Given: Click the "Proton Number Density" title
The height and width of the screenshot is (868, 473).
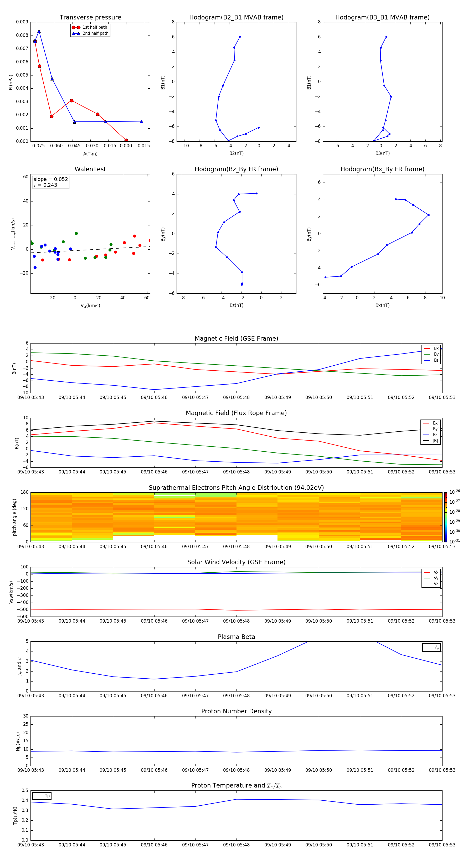Looking at the screenshot, I should point(236,711).
